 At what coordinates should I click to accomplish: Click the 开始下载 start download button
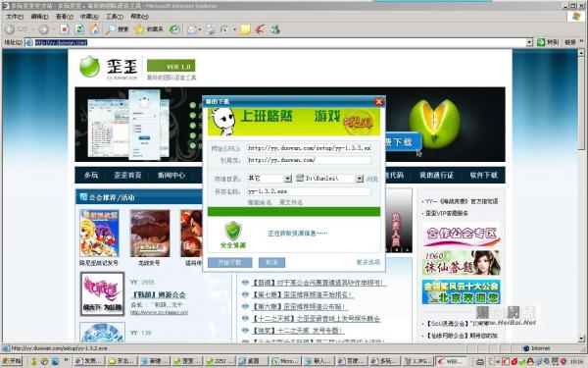(230, 262)
